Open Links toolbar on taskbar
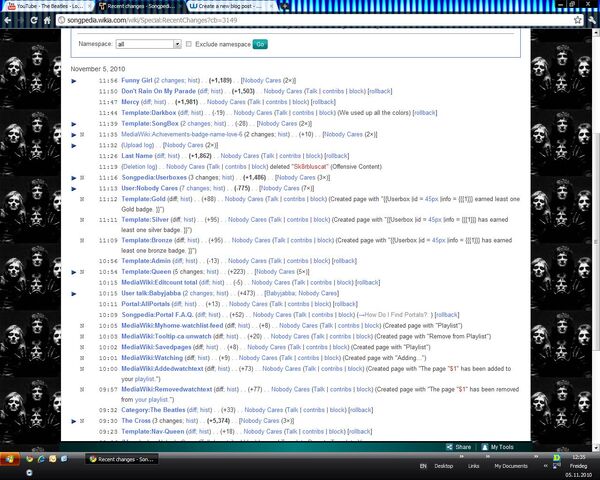The image size is (600, 480). click(473, 466)
